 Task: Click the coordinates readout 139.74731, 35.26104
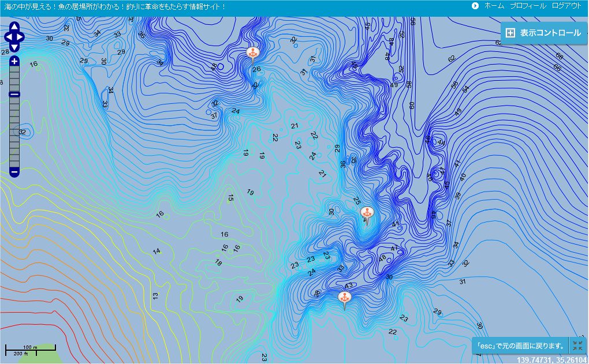click(551, 360)
